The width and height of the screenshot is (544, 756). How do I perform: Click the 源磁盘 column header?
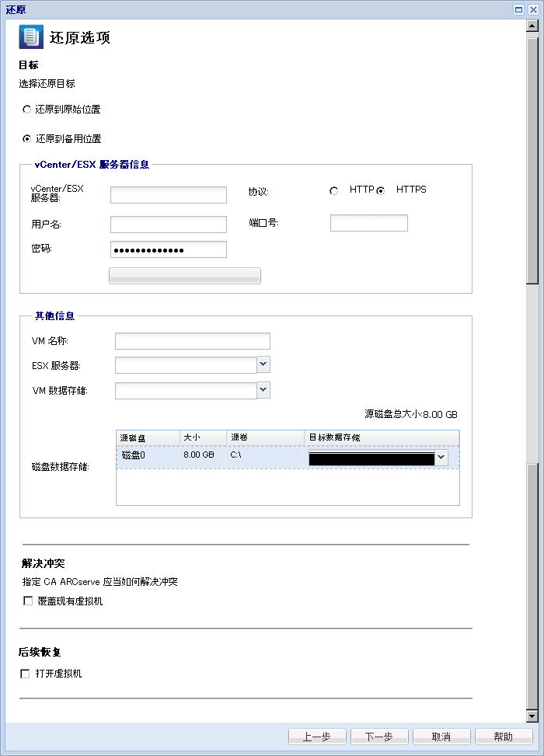pos(148,437)
